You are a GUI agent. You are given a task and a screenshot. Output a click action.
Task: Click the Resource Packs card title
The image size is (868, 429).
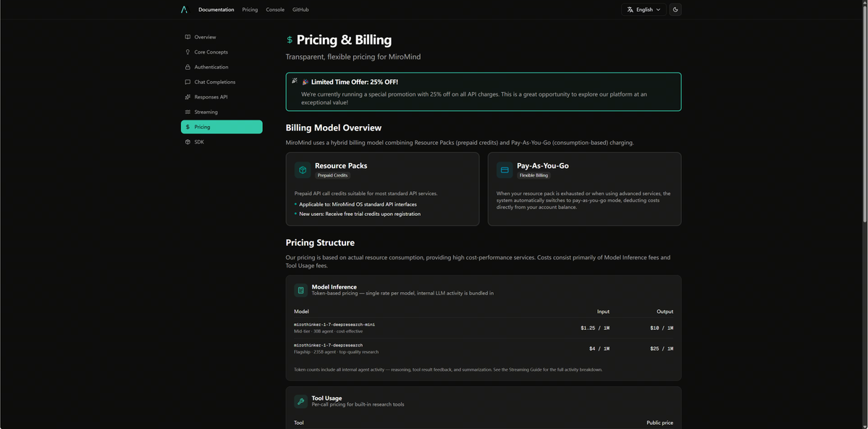[341, 166]
